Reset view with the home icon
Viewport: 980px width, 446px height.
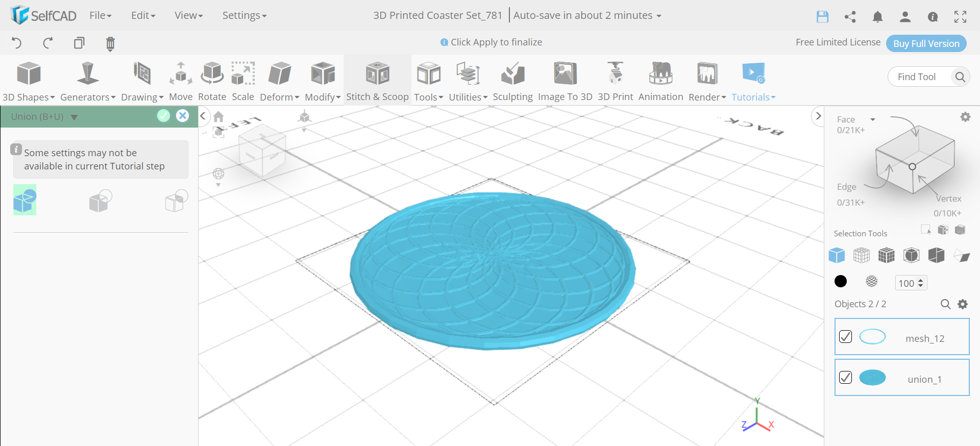[218, 117]
